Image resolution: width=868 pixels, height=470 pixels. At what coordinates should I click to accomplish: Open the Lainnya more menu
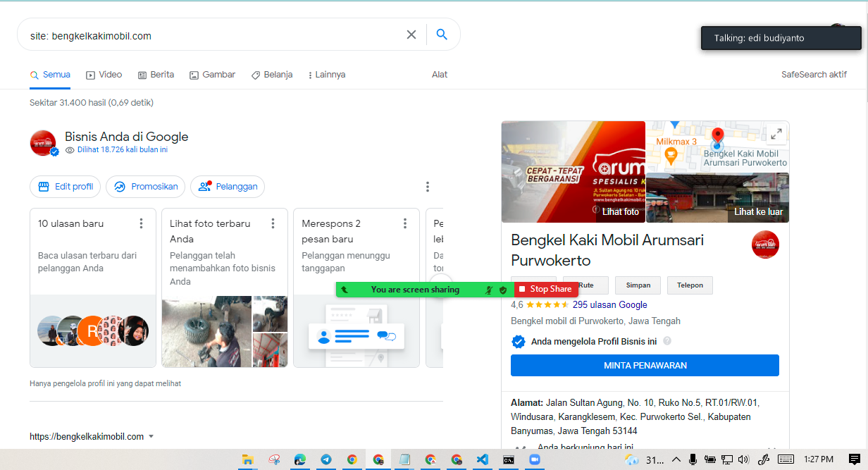(x=326, y=75)
